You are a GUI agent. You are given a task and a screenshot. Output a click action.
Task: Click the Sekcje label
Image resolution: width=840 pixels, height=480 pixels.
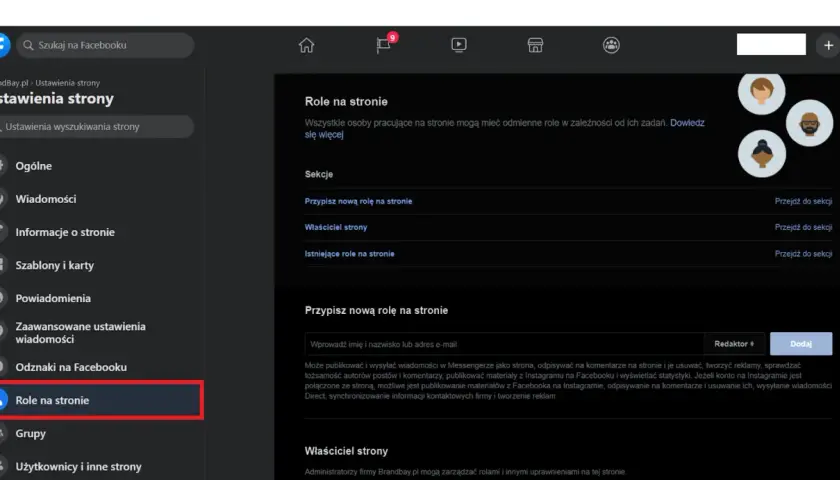[319, 174]
